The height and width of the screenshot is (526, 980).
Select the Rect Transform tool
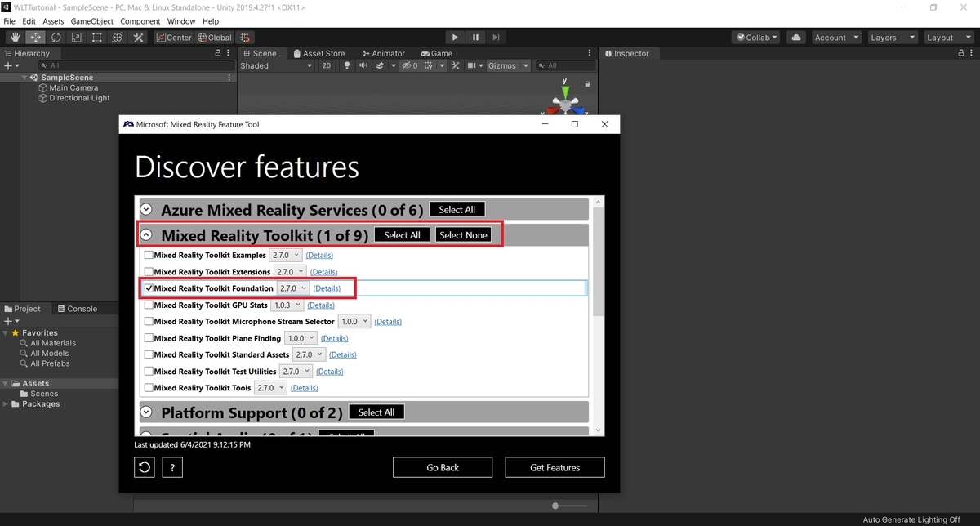[96, 38]
